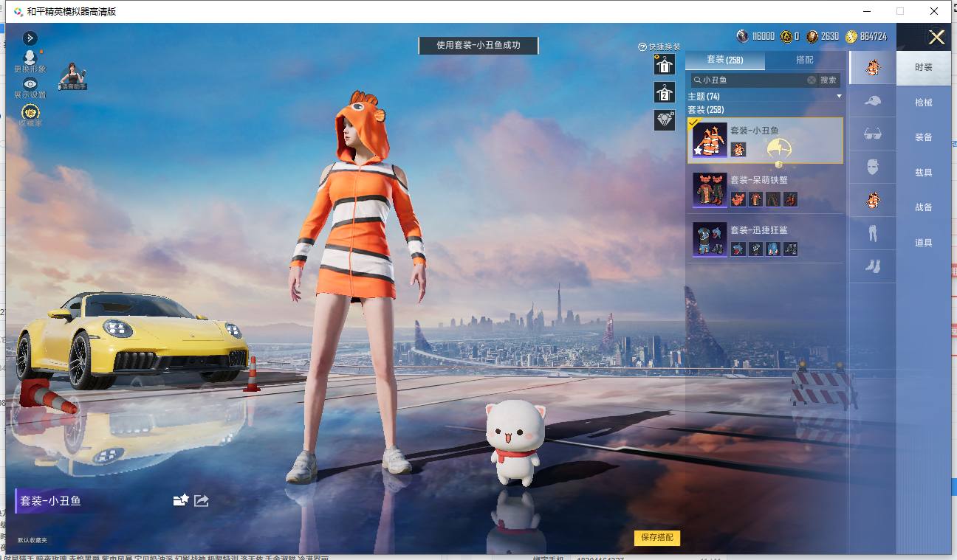The height and width of the screenshot is (560, 957).
Task: Click the locked diamond outfit slot
Action: point(665,120)
